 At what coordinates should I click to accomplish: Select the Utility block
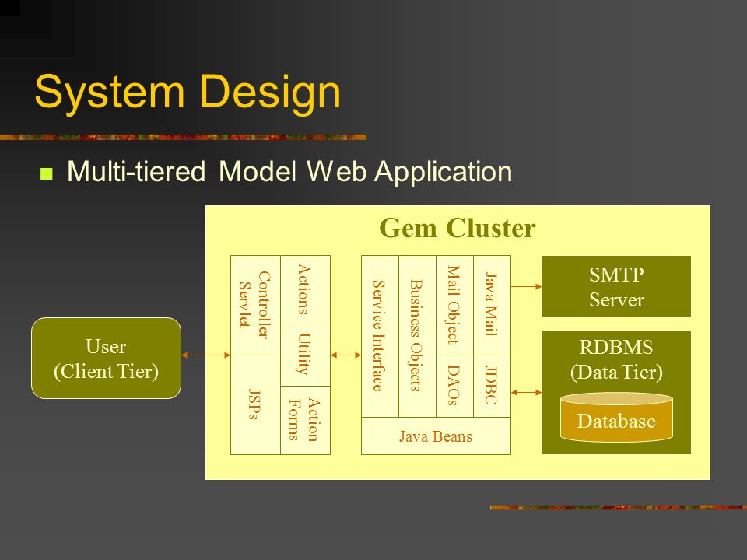point(305,355)
